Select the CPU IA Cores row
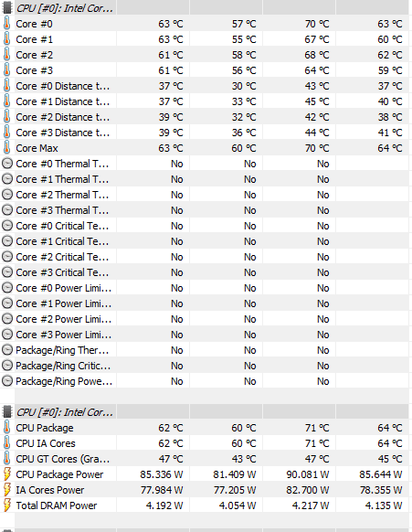412x532 pixels. 205,443
